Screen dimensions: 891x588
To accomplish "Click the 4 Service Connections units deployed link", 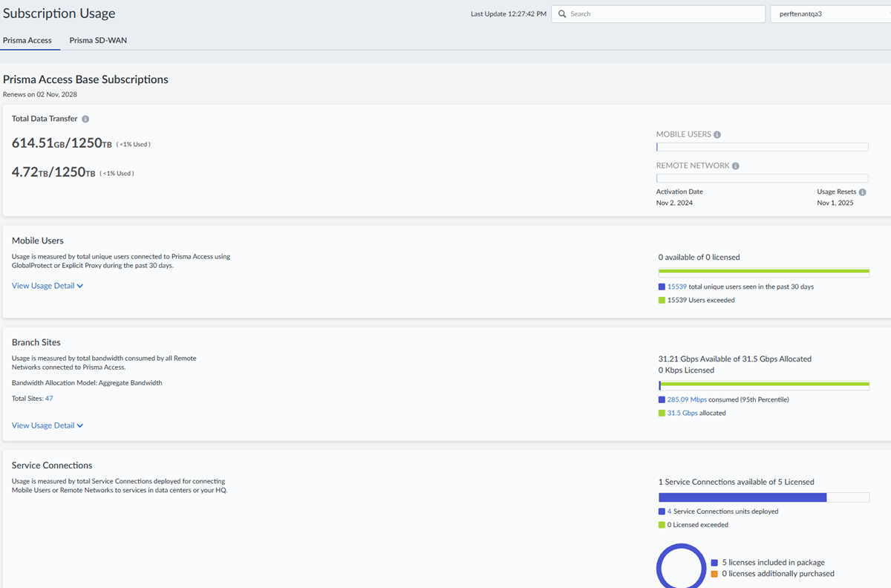I will 669,512.
